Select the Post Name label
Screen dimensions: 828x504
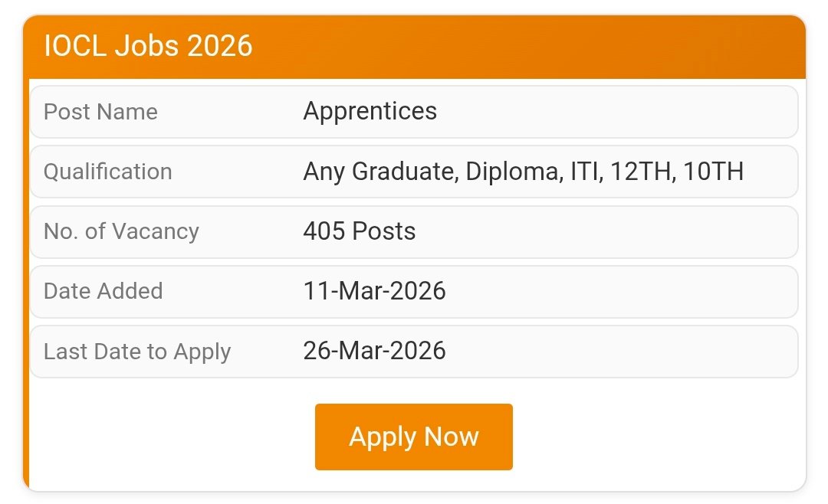click(100, 112)
